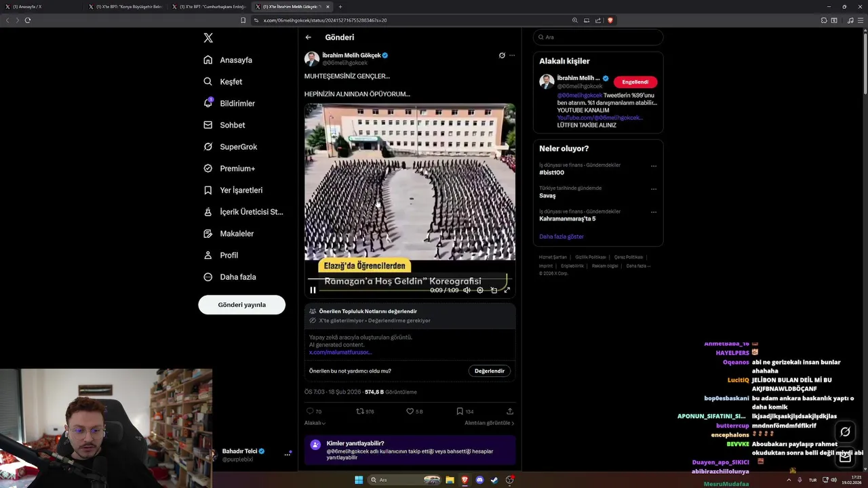Screen dimensions: 868x488
Task: Pause the video
Action: click(313, 290)
